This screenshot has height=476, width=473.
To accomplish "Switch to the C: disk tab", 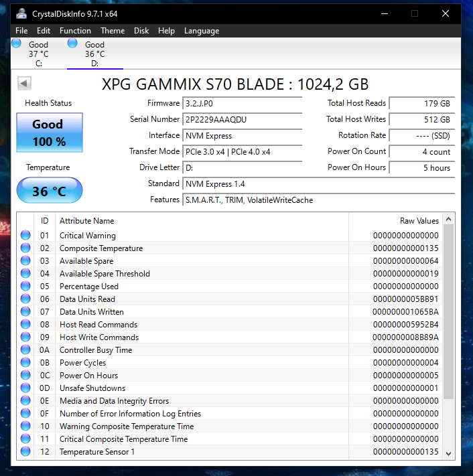I will point(39,54).
